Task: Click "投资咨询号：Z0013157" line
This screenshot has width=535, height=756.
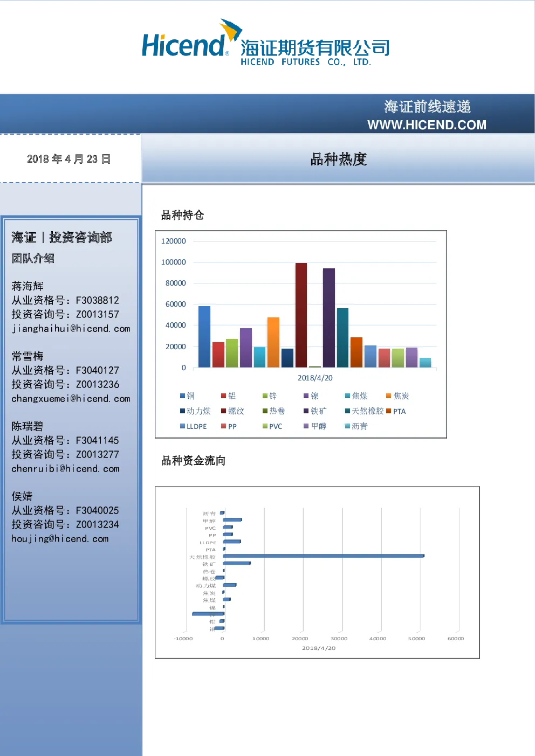Action: point(65,314)
